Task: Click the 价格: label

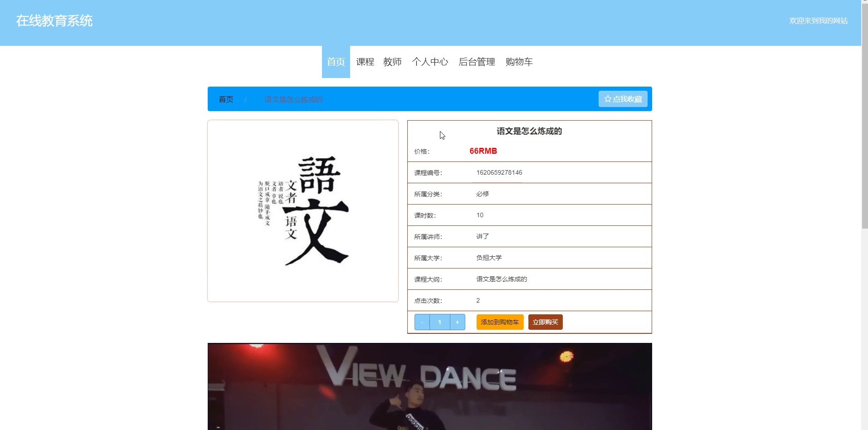Action: click(x=422, y=151)
